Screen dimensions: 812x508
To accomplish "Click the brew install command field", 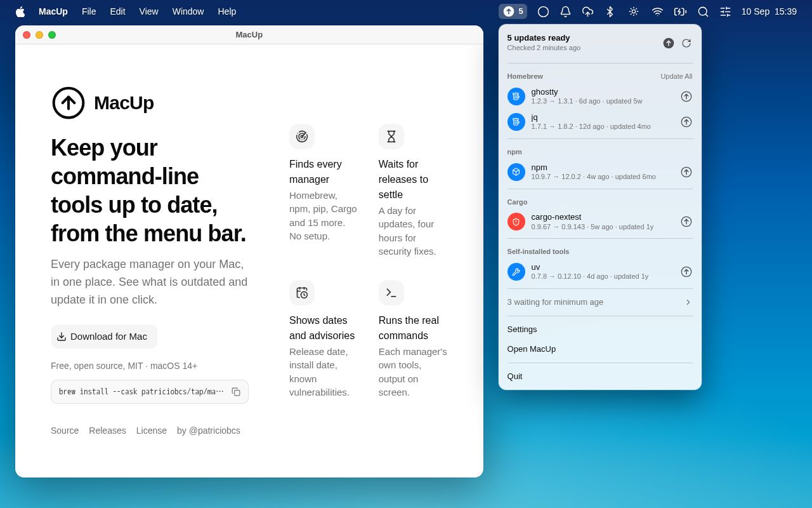I will tap(150, 392).
